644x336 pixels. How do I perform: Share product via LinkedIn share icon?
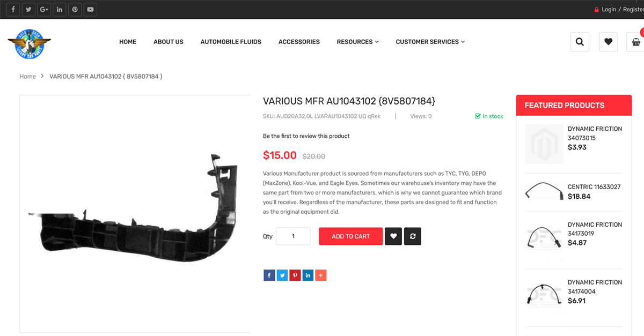(308, 275)
